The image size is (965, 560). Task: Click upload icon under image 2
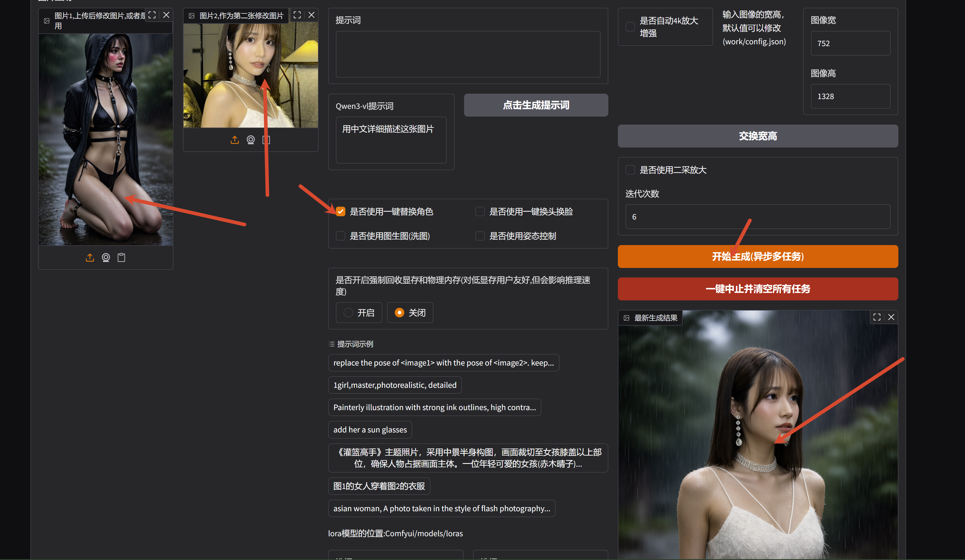(x=235, y=140)
